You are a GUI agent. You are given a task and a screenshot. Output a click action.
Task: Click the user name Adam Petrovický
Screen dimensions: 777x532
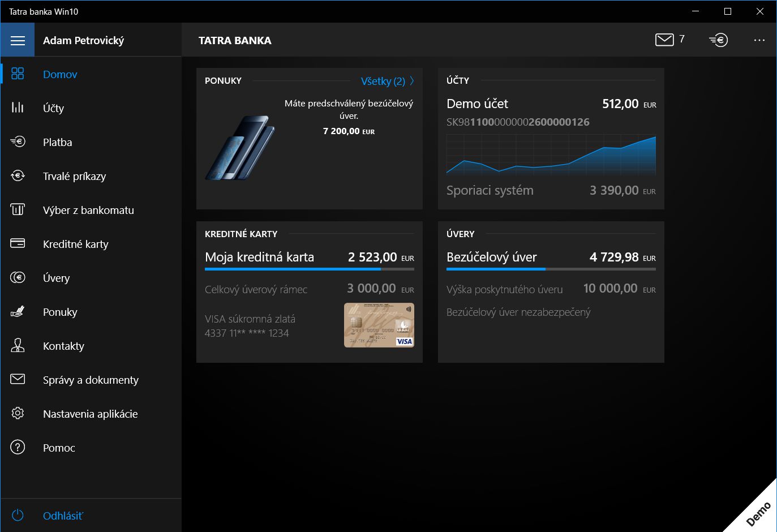click(x=83, y=40)
